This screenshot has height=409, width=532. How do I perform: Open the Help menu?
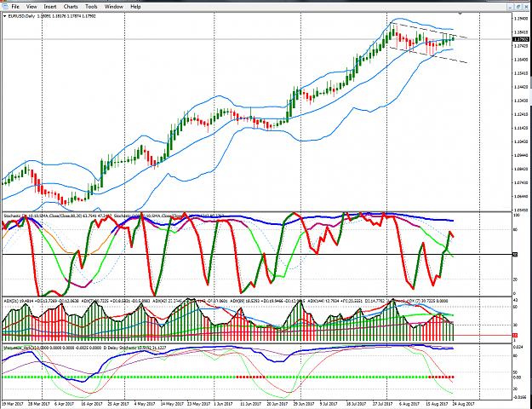pos(135,7)
